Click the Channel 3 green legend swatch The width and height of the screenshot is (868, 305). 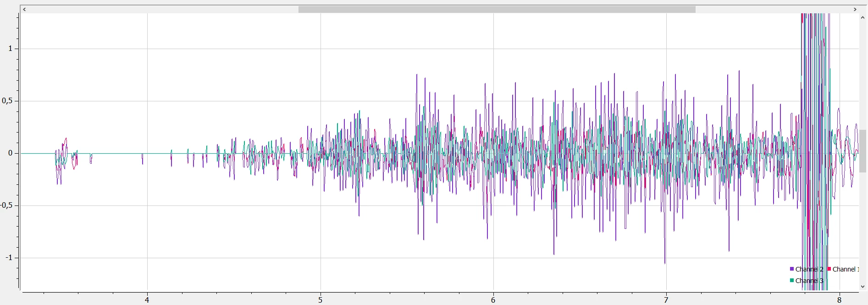pos(792,280)
